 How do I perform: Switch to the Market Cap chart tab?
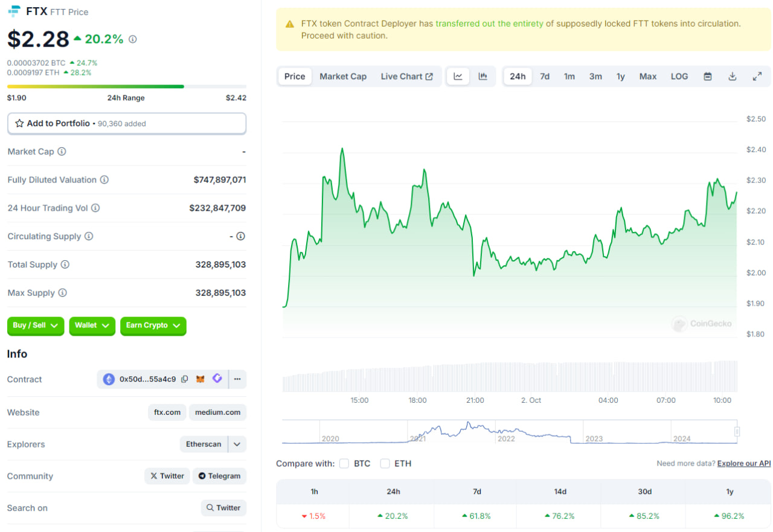[x=343, y=77]
